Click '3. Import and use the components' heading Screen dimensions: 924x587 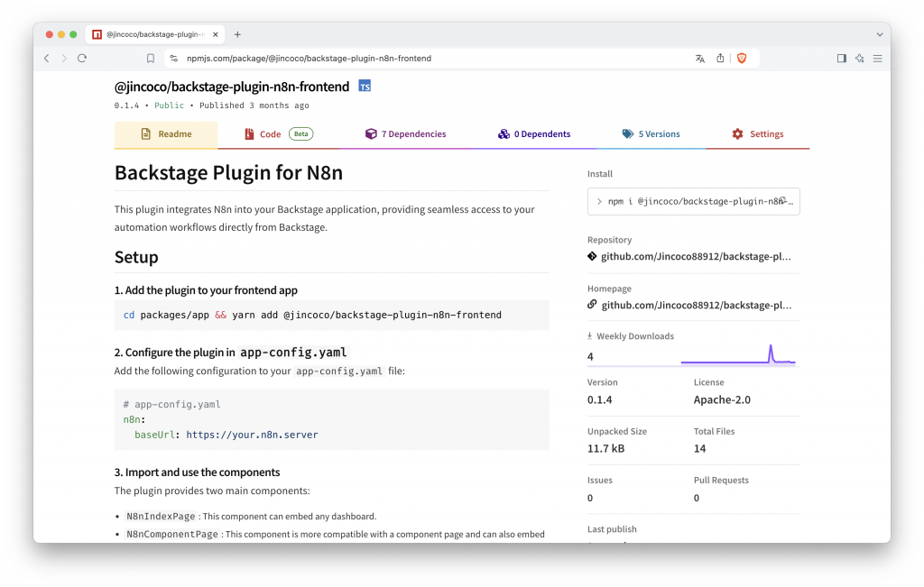197,472
